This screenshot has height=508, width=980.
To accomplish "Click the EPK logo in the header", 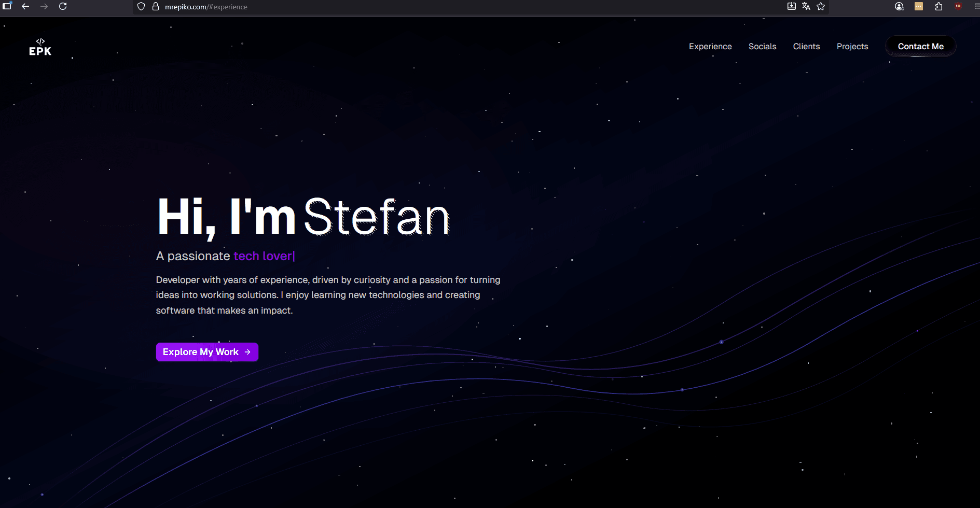I will [x=40, y=47].
